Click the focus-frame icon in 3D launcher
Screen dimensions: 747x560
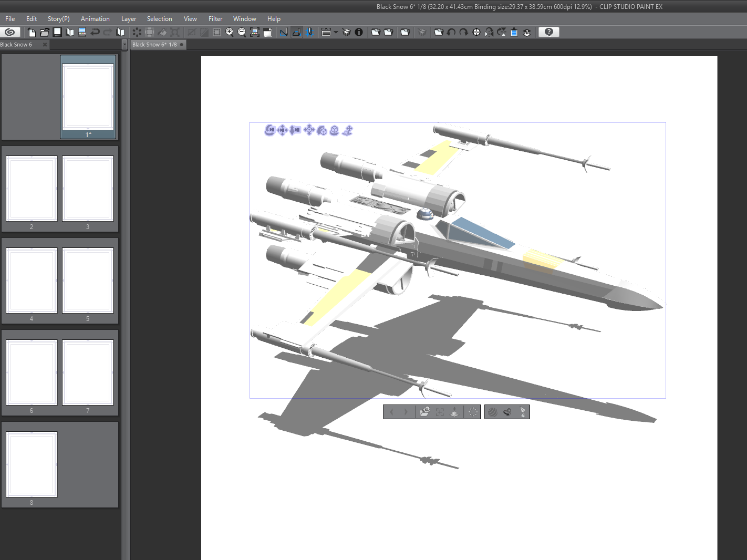[x=440, y=412]
